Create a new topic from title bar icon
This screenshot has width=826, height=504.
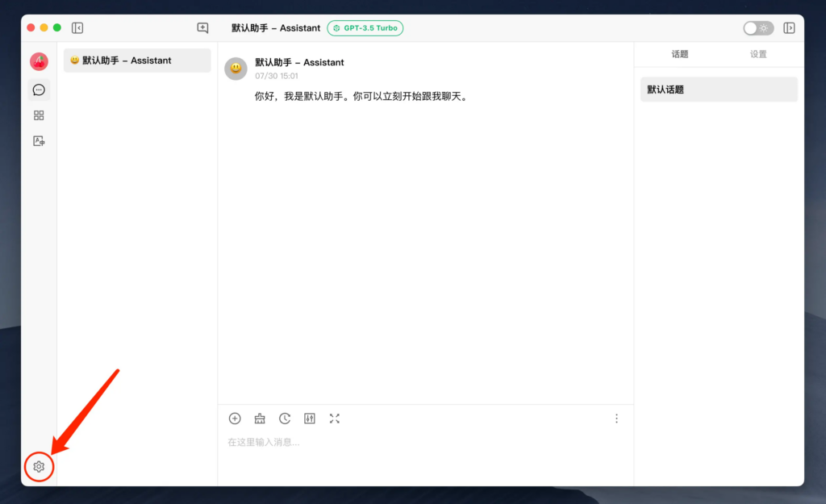(x=202, y=28)
